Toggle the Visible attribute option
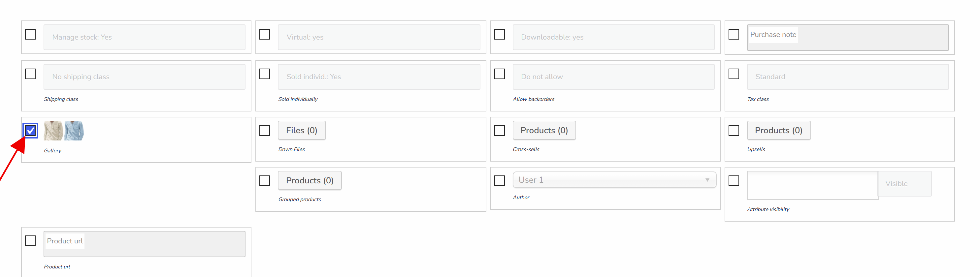Image resolution: width=980 pixels, height=277 pixels. [x=905, y=184]
